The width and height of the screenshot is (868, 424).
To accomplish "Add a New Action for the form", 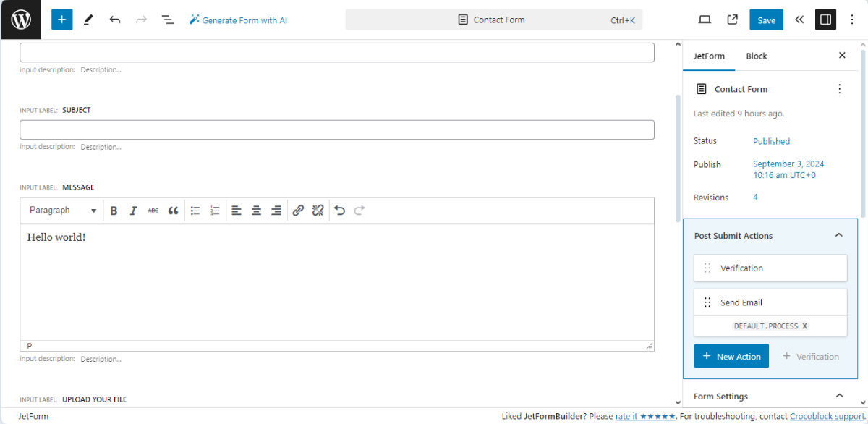I will tap(731, 355).
